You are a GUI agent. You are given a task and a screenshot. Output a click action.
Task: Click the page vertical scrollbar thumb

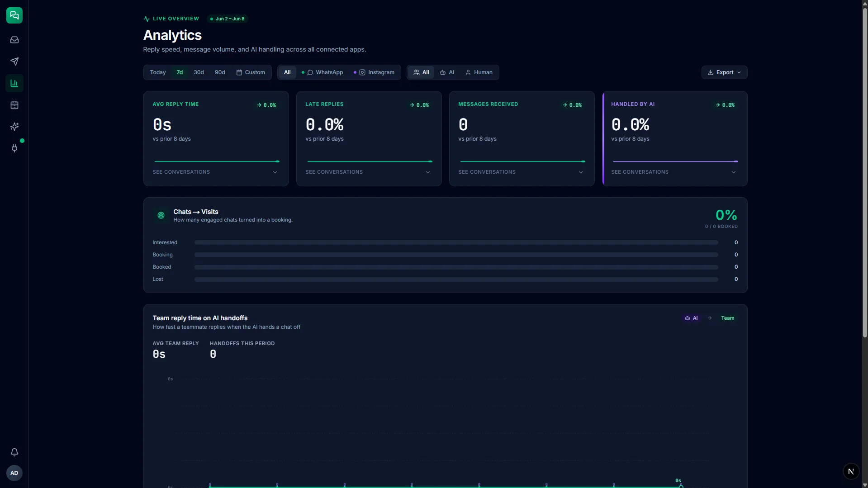(865, 172)
